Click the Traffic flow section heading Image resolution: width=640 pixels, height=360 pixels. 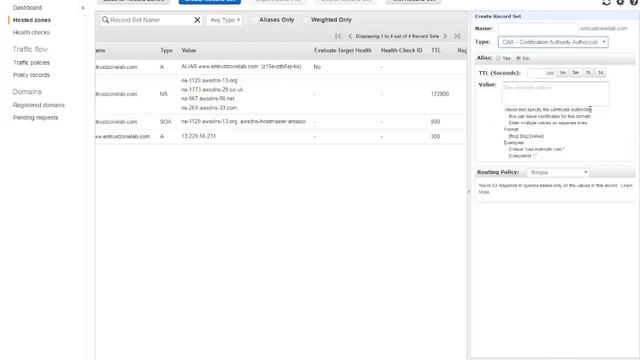30,49
